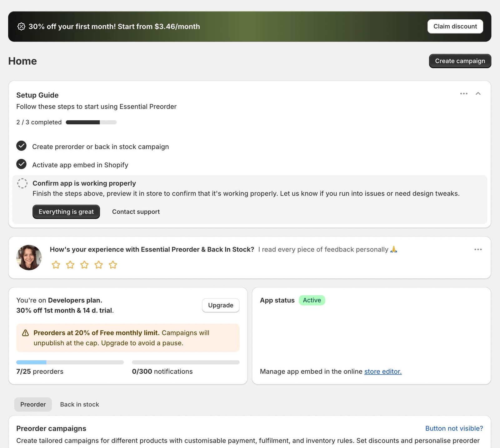Click the 'Create prerorder or back in stock campaign' step text

101,147
